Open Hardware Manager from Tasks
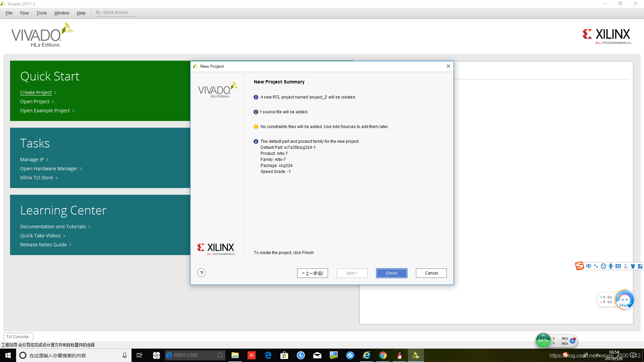Viewport: 644px width, 362px height. pos(49,169)
